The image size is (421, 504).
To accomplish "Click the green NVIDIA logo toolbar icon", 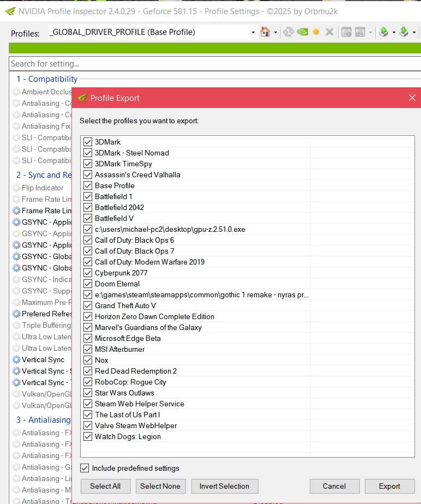I will [x=303, y=32].
